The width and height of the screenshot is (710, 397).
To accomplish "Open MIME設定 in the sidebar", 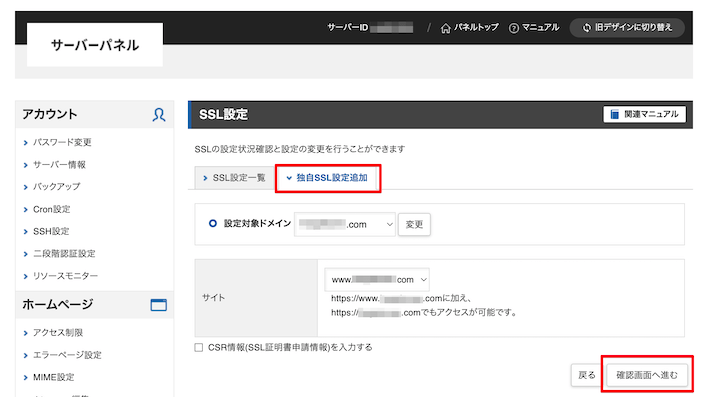I will [53, 377].
